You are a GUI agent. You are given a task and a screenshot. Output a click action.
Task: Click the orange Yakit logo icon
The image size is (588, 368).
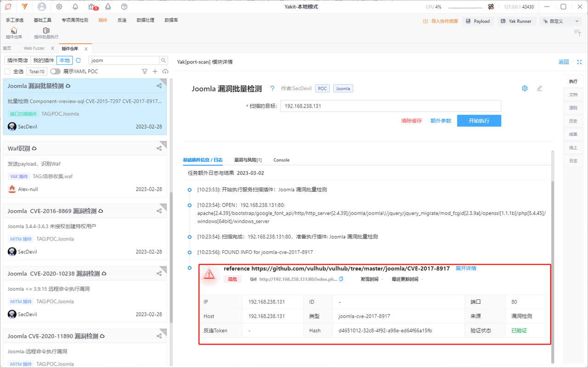coord(24,7)
